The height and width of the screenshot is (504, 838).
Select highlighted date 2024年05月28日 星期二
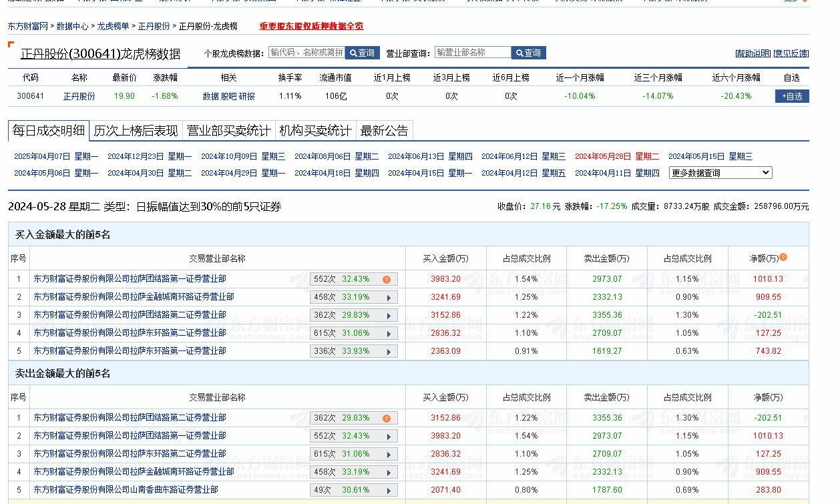tap(617, 157)
